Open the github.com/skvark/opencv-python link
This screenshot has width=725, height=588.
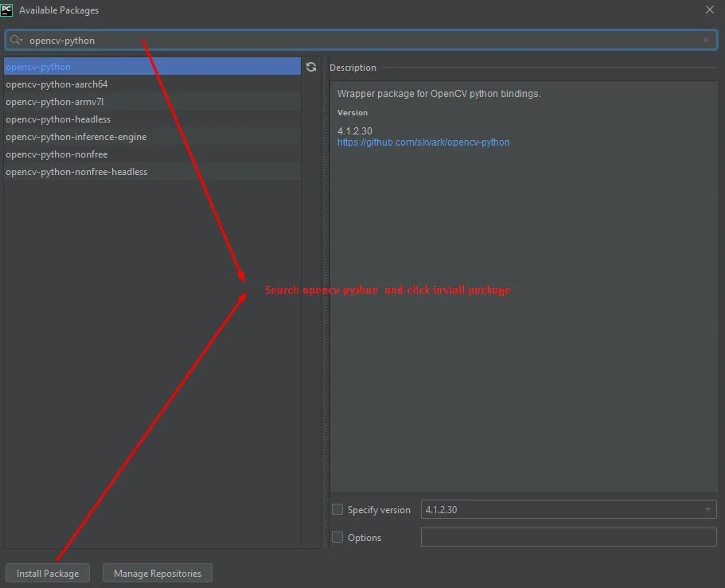(x=423, y=142)
